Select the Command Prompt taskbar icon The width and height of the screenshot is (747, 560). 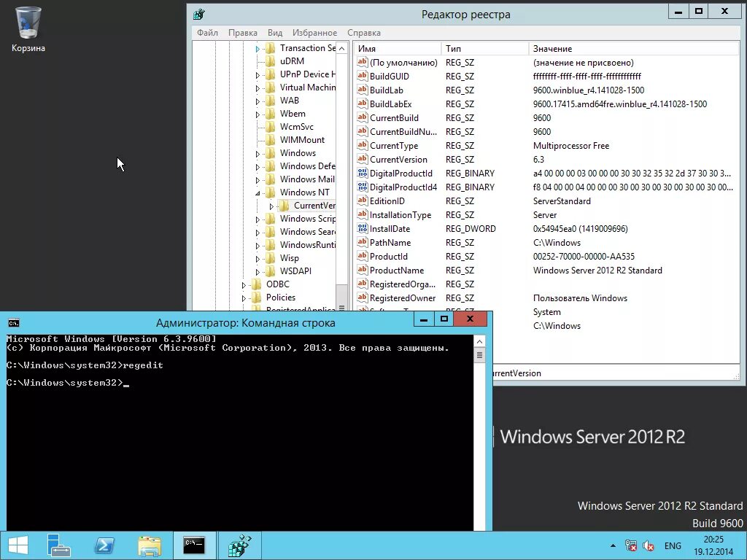click(x=194, y=545)
